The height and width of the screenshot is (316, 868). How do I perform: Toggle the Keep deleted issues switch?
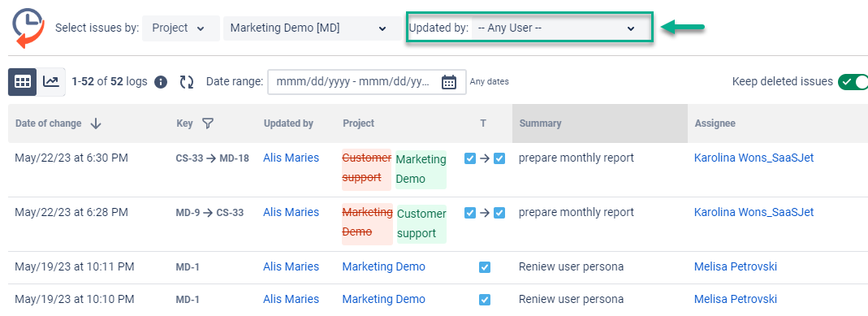click(853, 82)
